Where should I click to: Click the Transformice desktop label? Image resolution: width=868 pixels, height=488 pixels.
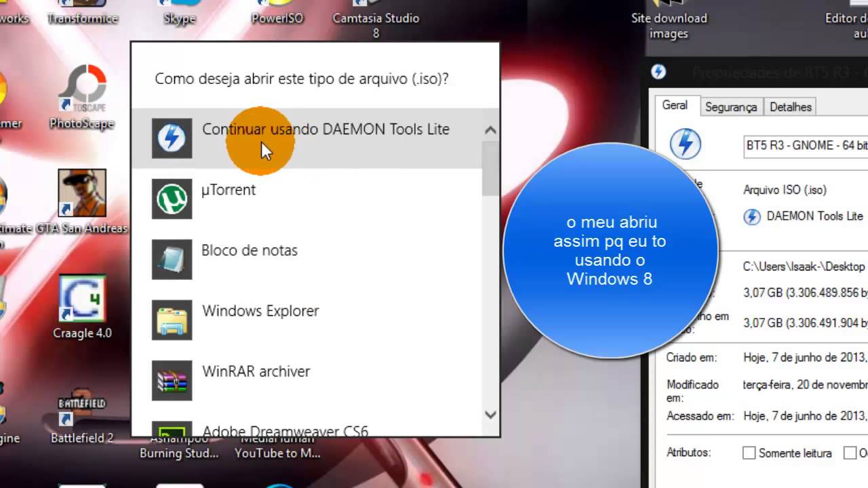83,18
